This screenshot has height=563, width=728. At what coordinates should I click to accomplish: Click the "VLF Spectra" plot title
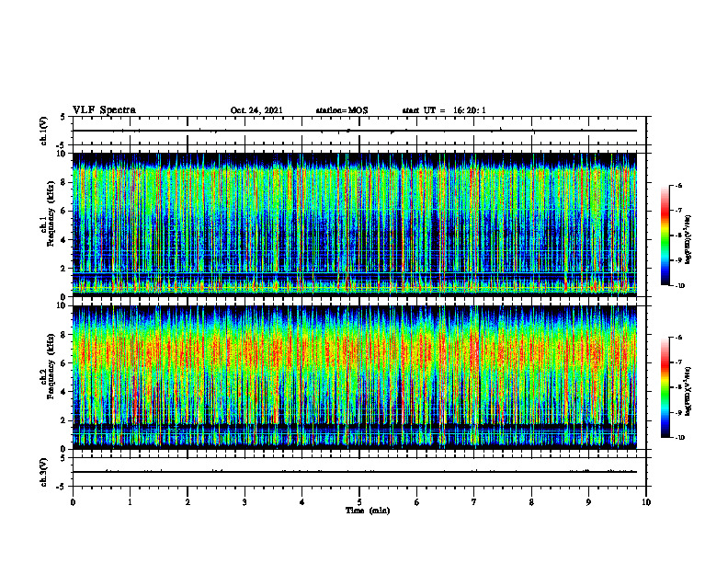click(x=104, y=110)
